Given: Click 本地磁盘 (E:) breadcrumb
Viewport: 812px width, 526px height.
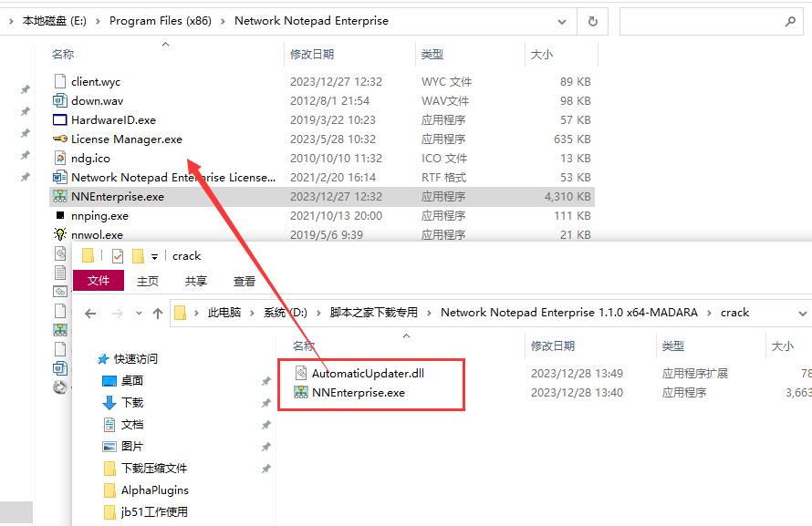Looking at the screenshot, I should tap(55, 21).
